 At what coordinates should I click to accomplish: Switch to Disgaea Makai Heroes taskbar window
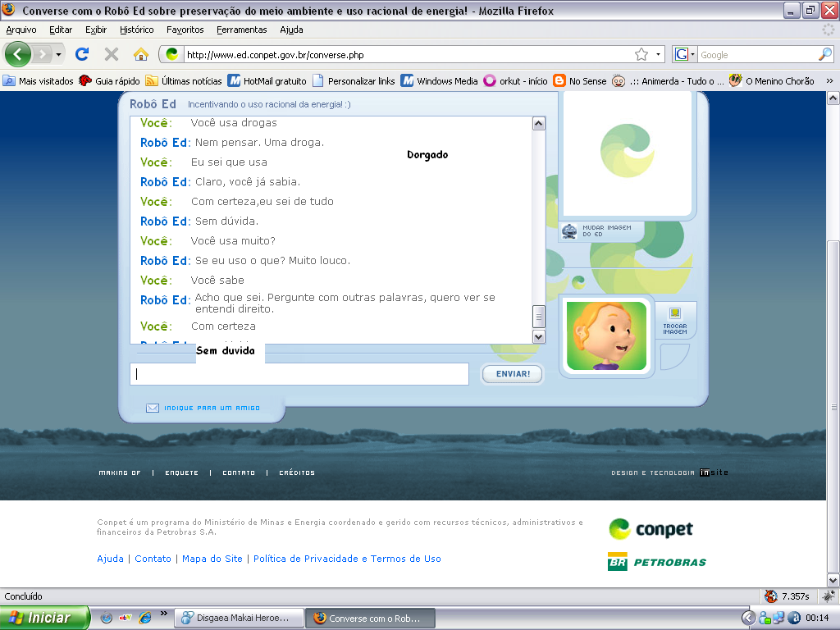point(240,619)
